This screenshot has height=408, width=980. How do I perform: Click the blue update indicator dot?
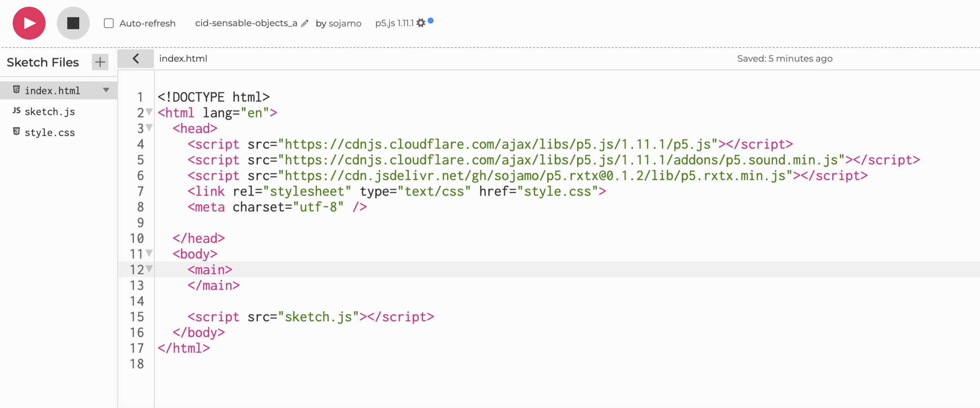tap(431, 21)
